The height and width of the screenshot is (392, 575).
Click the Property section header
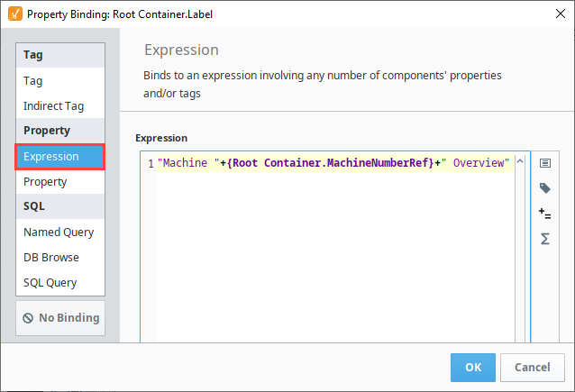pyautogui.click(x=60, y=131)
